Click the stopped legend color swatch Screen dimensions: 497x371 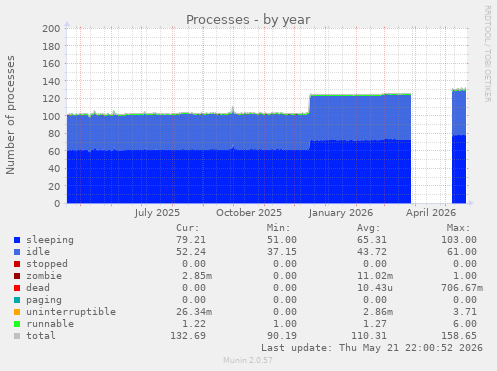click(17, 264)
